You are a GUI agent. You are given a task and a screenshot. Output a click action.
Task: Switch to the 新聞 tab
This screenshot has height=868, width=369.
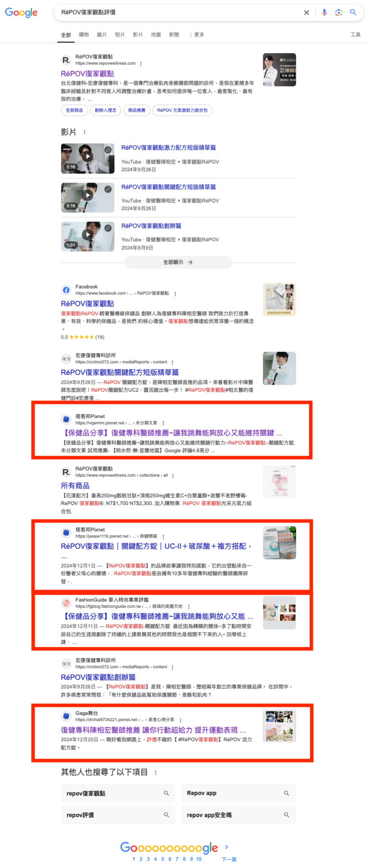174,35
